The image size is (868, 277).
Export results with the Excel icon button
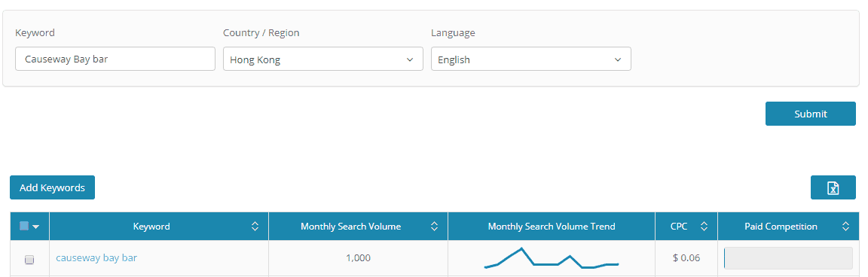click(833, 187)
